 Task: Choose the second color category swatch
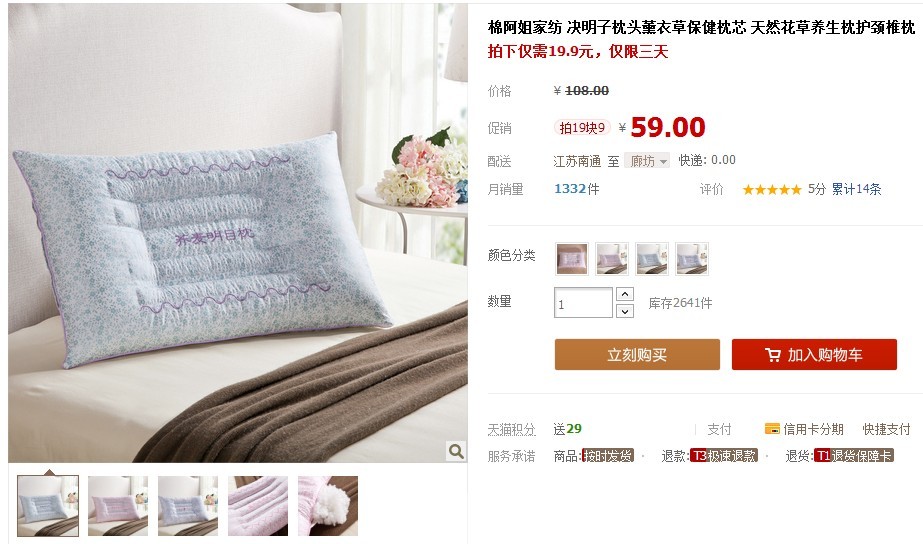tap(612, 259)
